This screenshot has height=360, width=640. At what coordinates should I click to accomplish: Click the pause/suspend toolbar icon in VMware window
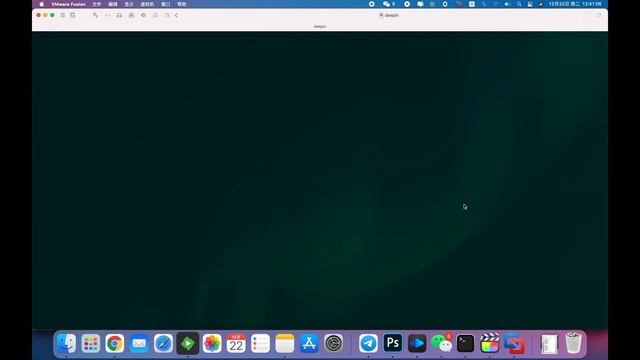click(x=63, y=15)
